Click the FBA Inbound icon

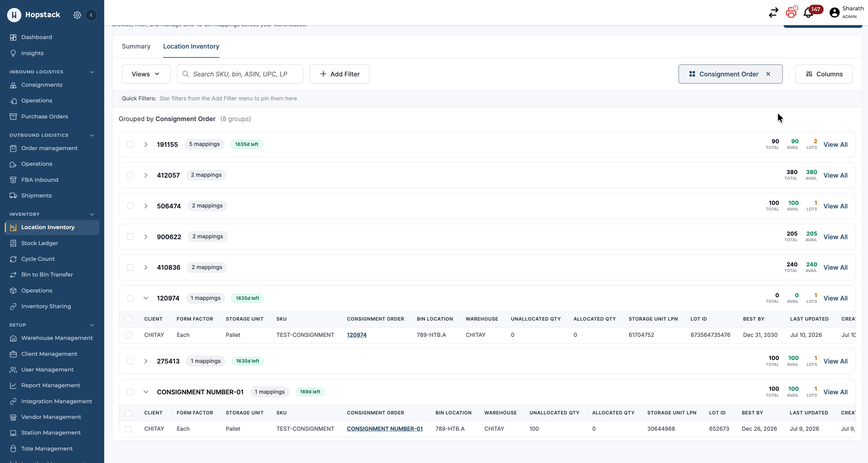pos(13,180)
